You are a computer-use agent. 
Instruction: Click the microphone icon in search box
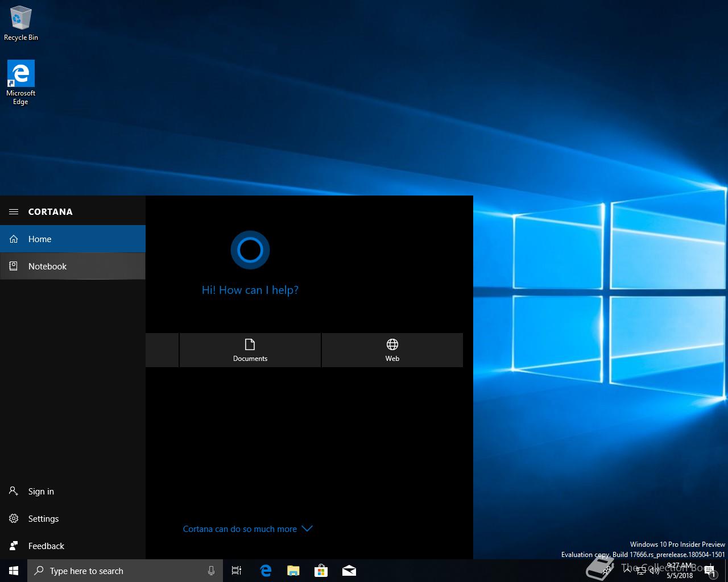(211, 571)
